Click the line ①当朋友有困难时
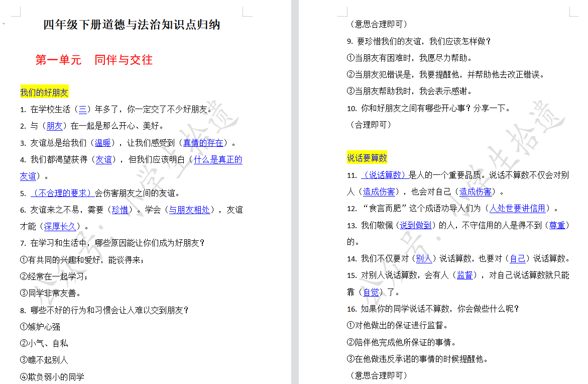The image size is (588, 384). pyautogui.click(x=410, y=58)
